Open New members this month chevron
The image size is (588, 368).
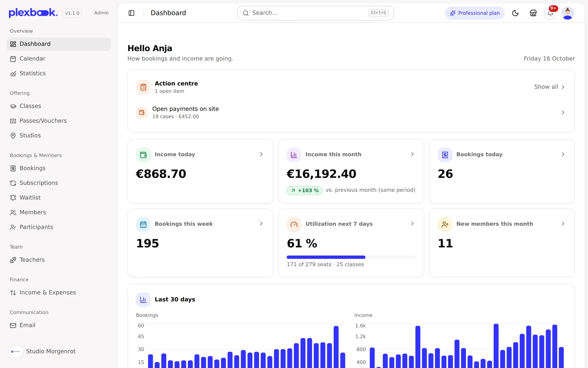[563, 224]
